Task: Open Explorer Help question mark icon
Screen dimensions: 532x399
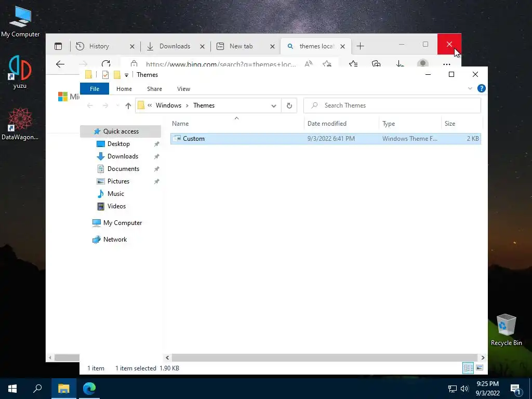Action: click(x=481, y=88)
